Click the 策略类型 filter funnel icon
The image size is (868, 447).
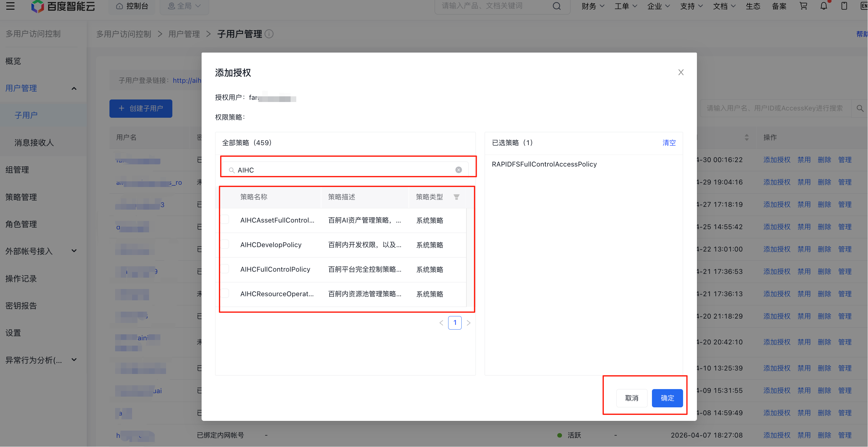[457, 197]
